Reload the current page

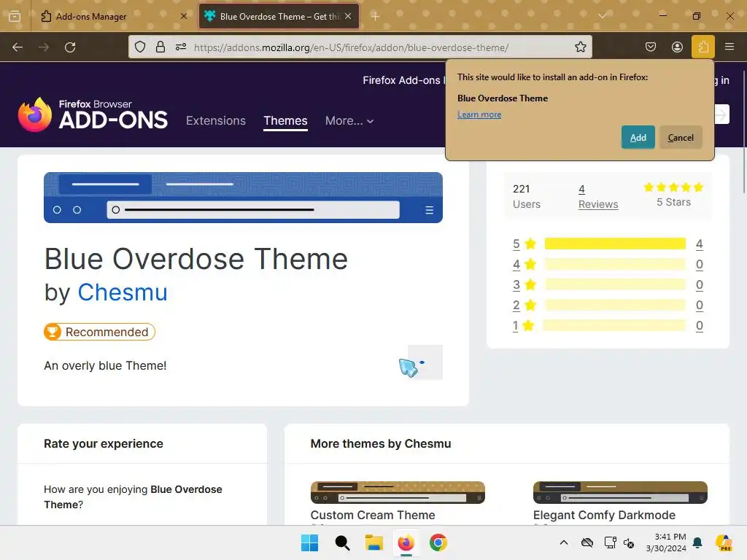click(70, 47)
